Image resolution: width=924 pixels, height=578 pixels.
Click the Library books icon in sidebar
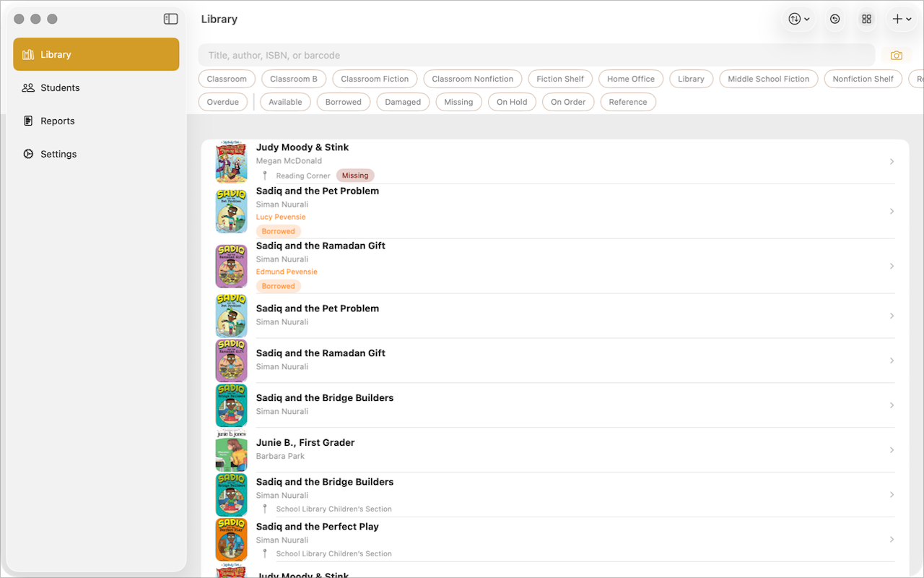pos(28,54)
